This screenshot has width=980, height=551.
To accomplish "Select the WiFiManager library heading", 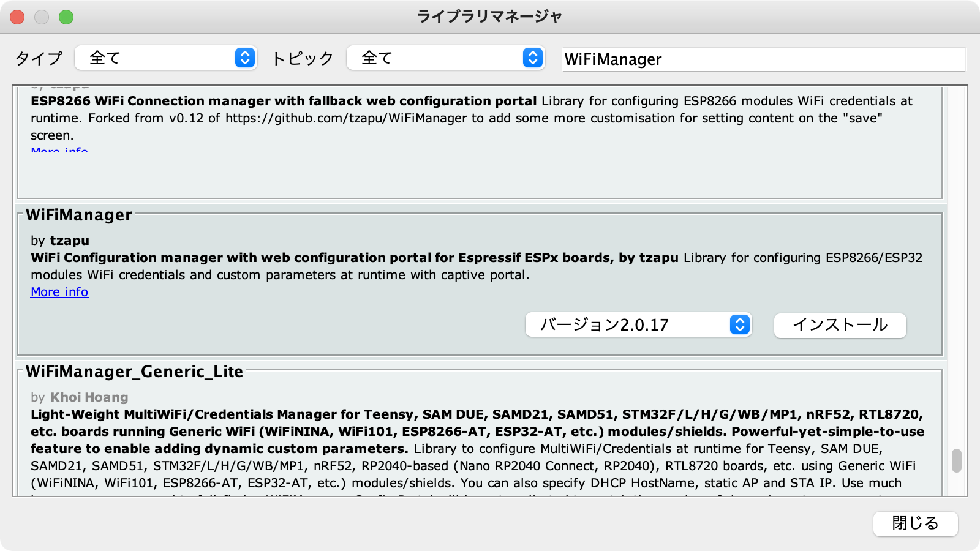I will point(79,215).
